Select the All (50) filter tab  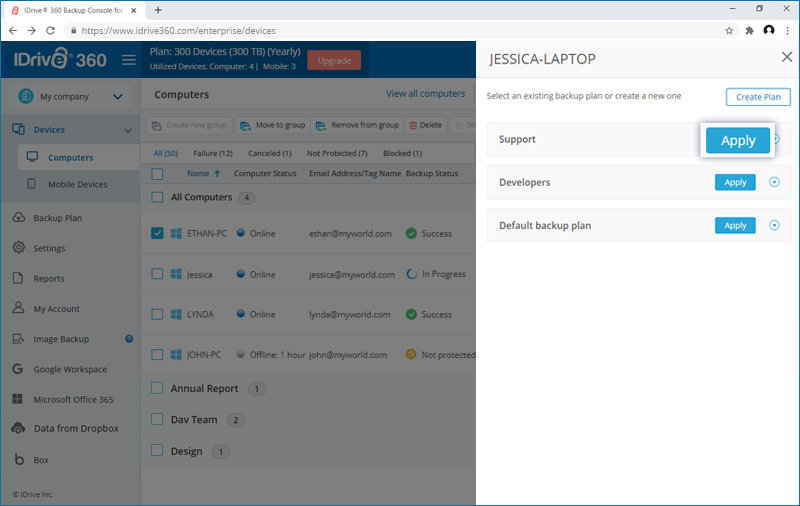[166, 153]
